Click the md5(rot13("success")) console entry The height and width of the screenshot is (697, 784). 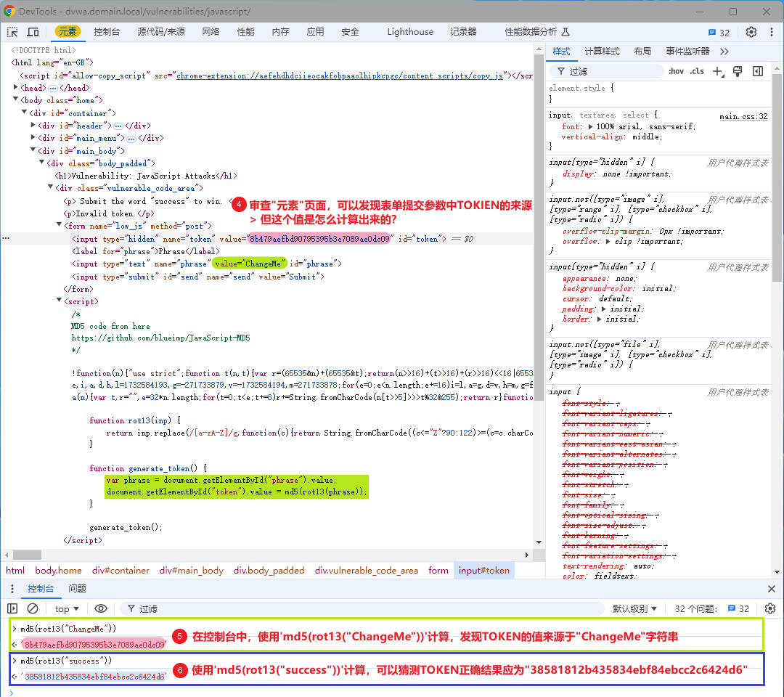(x=66, y=661)
